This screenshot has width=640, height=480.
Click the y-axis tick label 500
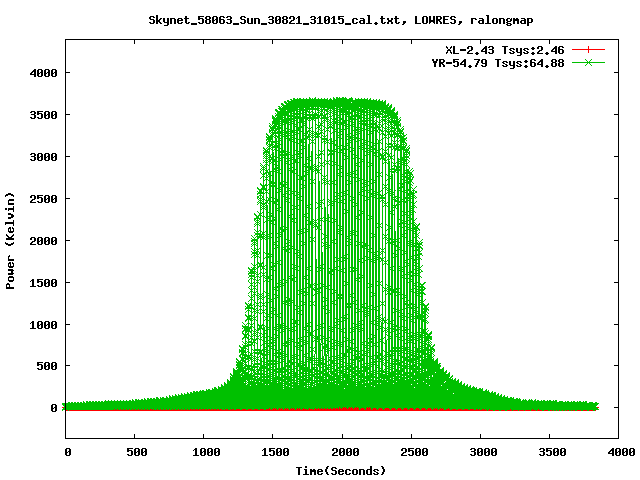[47, 366]
